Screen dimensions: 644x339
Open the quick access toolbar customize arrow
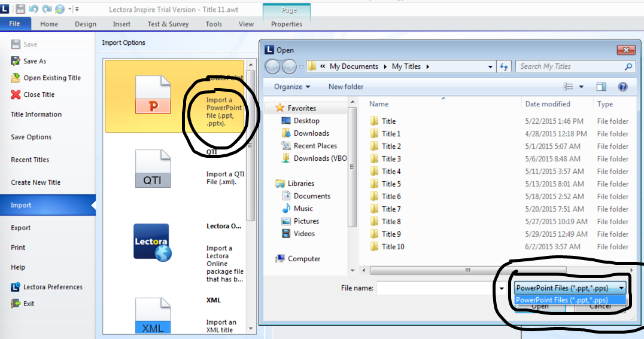pos(77,9)
